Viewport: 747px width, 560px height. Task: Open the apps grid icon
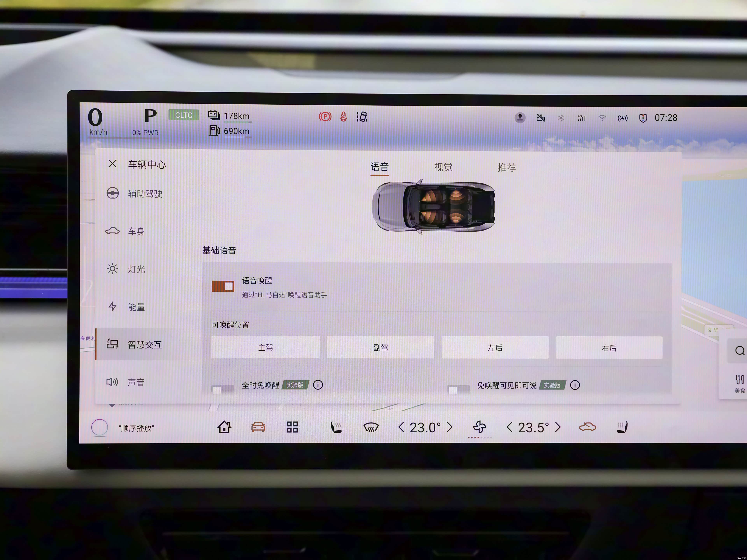(292, 427)
